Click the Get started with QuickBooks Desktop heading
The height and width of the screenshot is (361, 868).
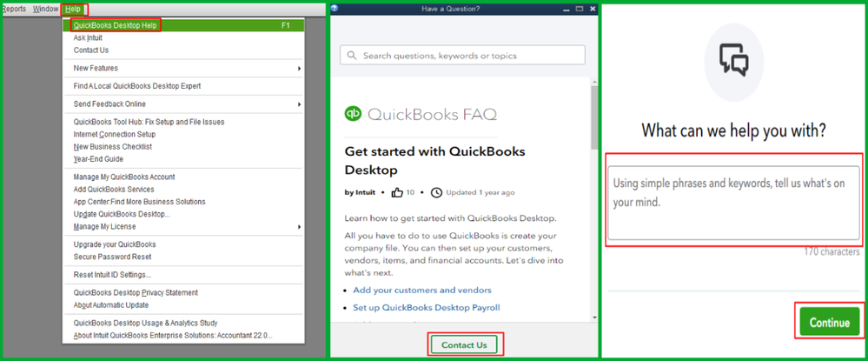434,160
